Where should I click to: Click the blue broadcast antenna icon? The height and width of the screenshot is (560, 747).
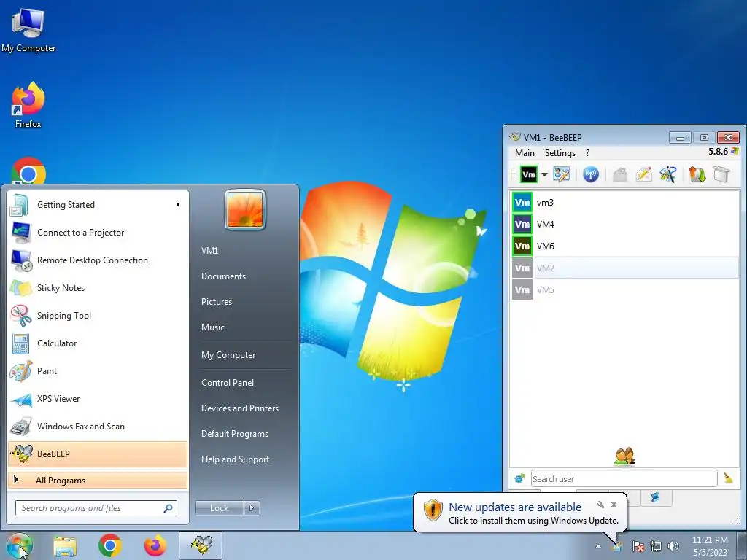click(591, 174)
